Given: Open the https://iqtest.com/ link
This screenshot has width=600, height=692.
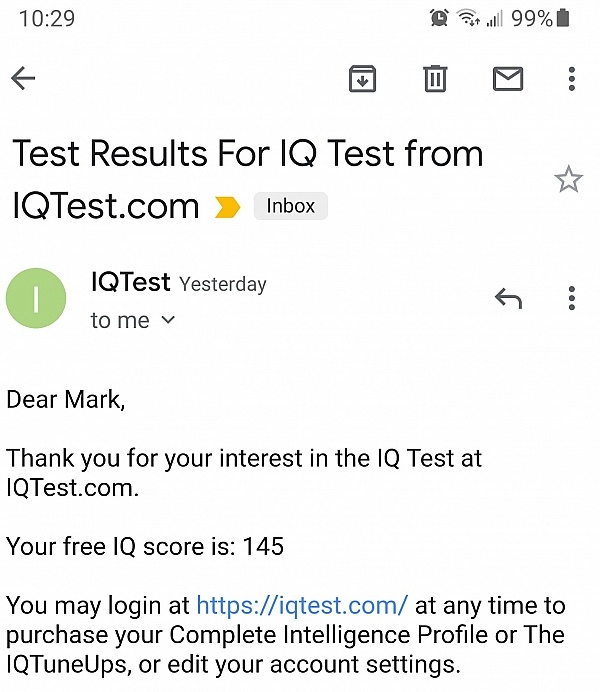Looking at the screenshot, I should pyautogui.click(x=302, y=606).
